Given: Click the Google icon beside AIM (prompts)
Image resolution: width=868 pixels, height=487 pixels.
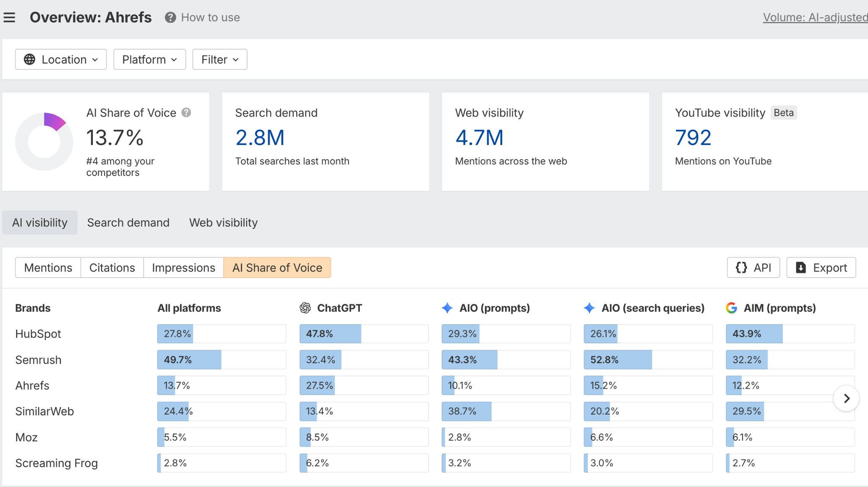Looking at the screenshot, I should (732, 308).
